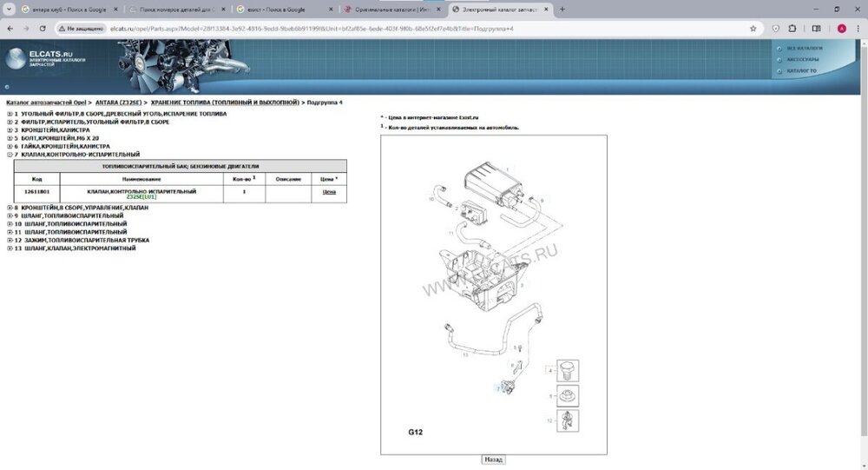Viewport: 868px width, 470px height.
Task: Click the ELCATS.RU logo
Action: (x=45, y=57)
